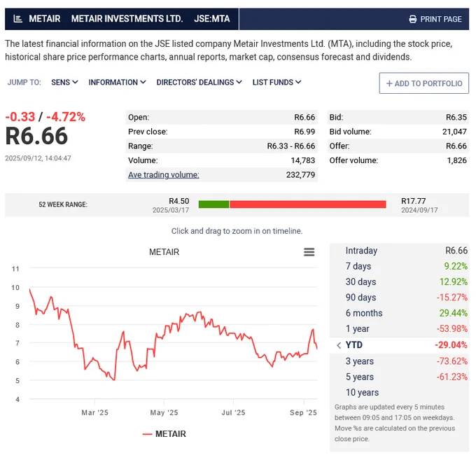Click the average volume value 232,779
This screenshot has width=476, height=460.
pos(300,175)
